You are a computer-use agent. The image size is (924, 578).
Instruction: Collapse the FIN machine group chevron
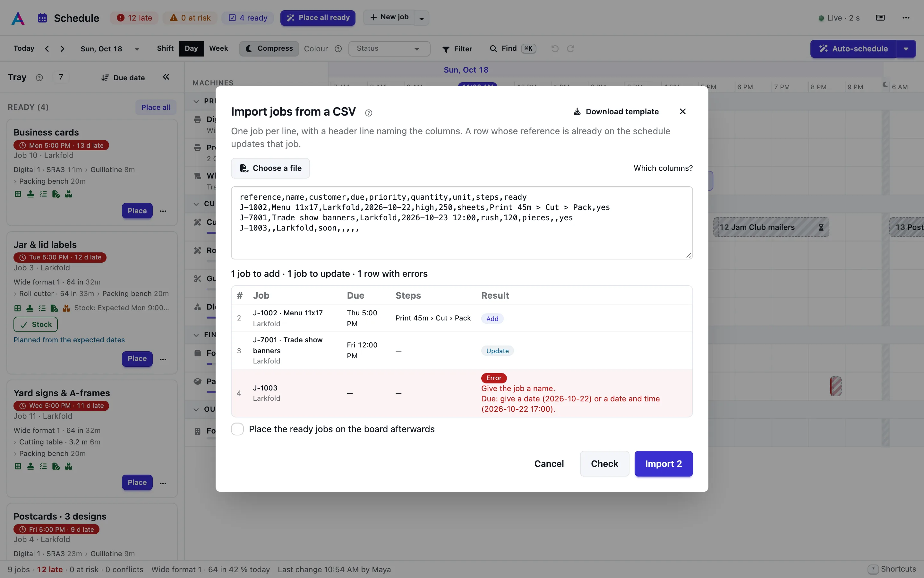196,335
